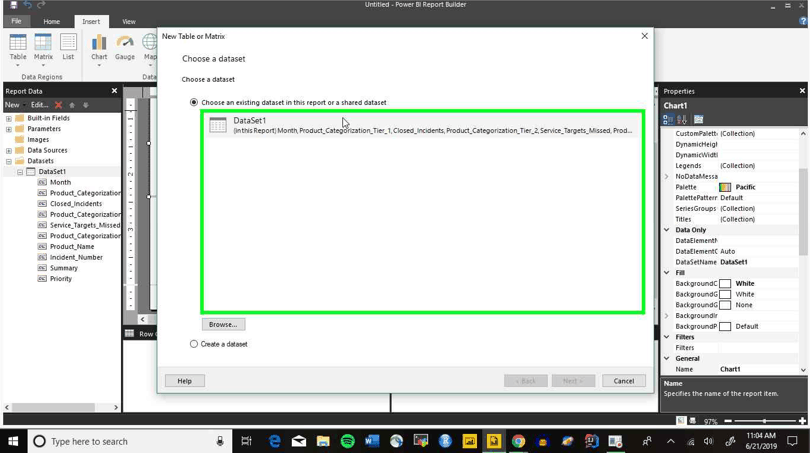Select 'Create a dataset' radio button

tap(194, 343)
